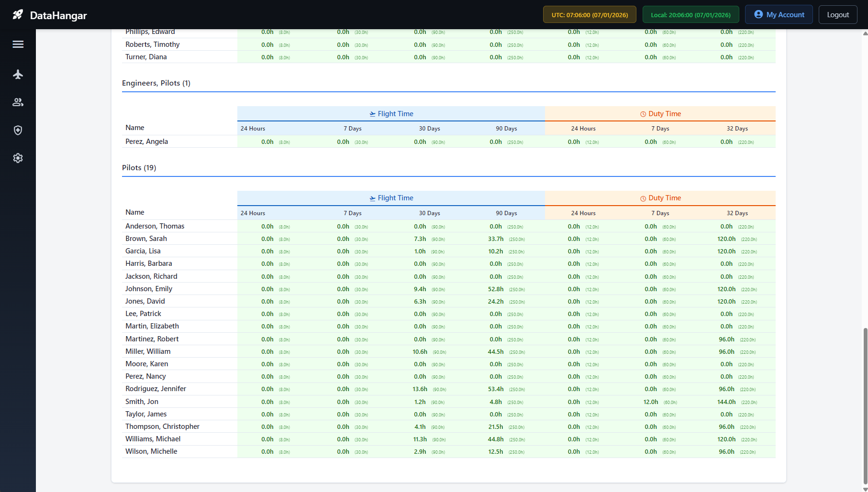Open settings via gear sidebar icon
The width and height of the screenshot is (868, 492).
(x=18, y=158)
